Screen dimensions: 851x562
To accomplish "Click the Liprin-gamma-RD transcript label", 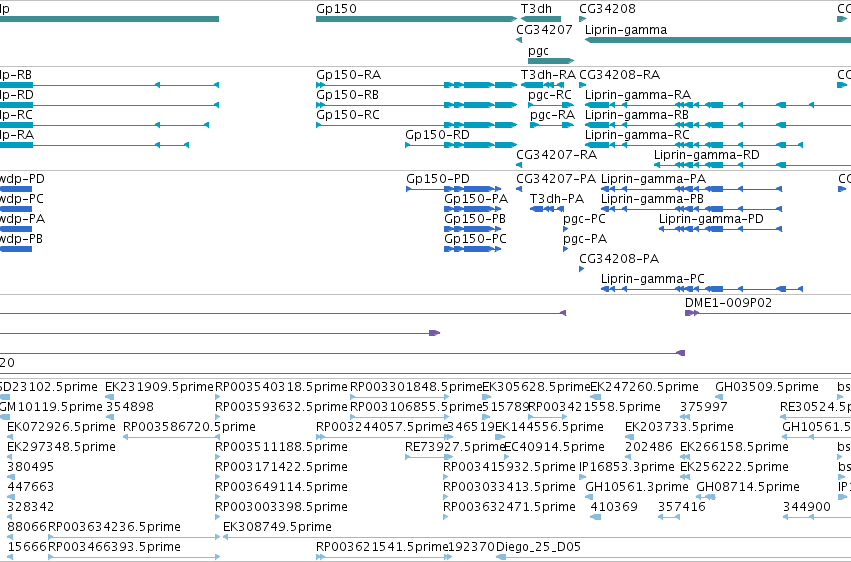I will point(707,155).
